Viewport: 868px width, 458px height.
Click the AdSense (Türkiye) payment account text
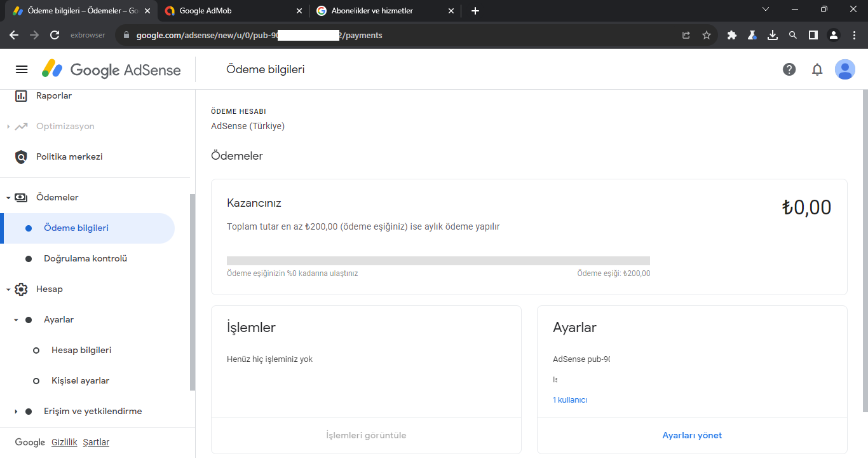click(x=248, y=126)
